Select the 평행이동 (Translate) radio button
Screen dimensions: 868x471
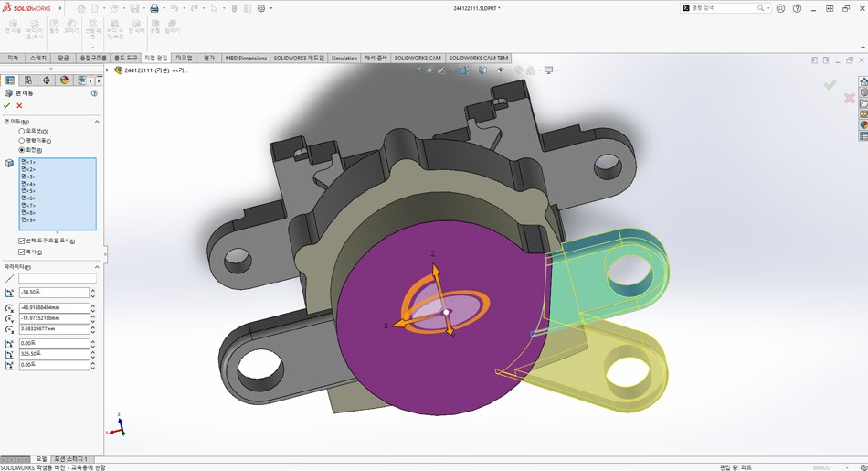[22, 141]
